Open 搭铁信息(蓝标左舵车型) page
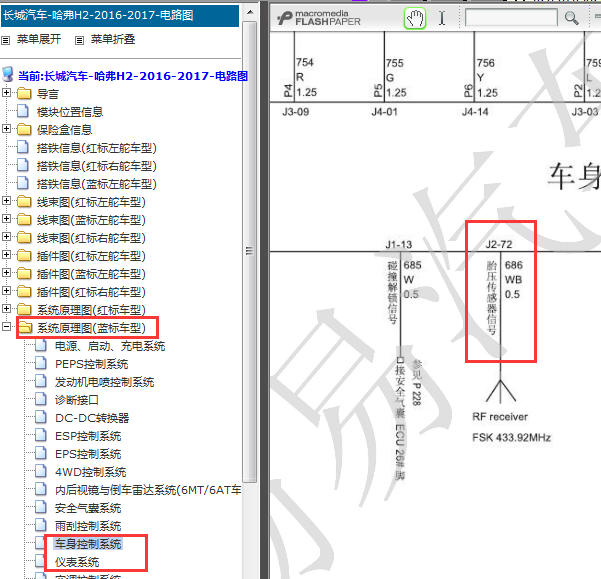The width and height of the screenshot is (601, 579). [x=97, y=184]
